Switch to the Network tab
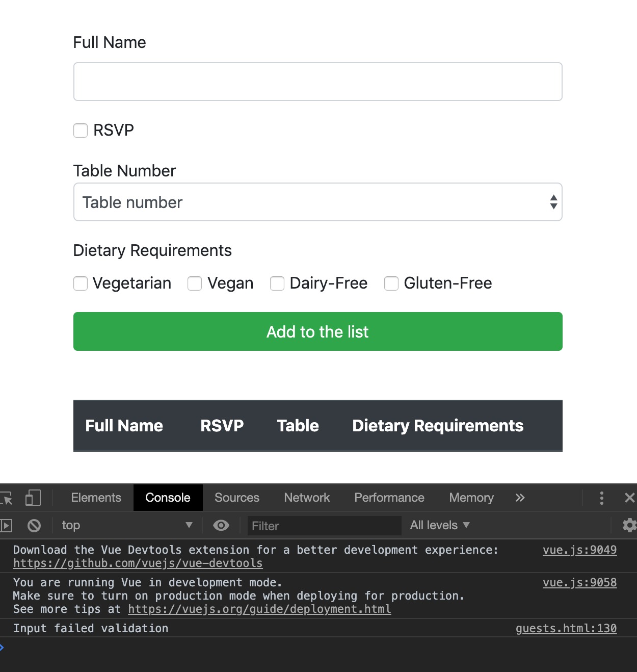Screen dimensions: 637x672 (x=307, y=498)
